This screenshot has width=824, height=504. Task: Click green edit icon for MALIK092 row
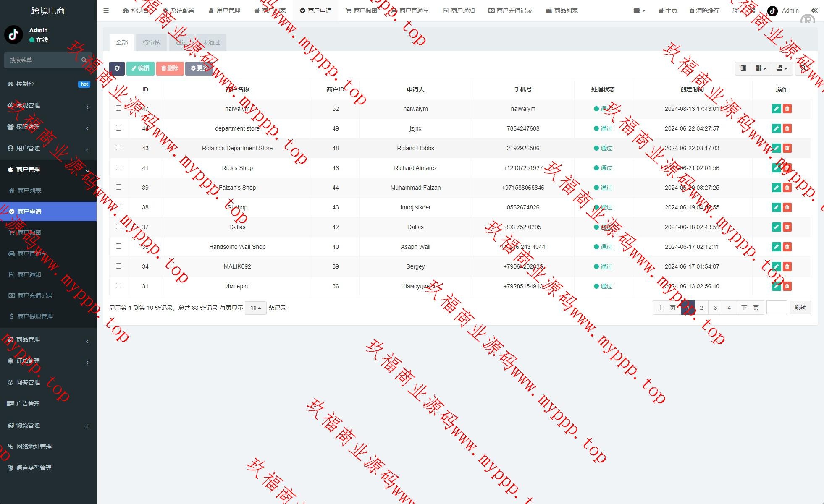point(776,266)
